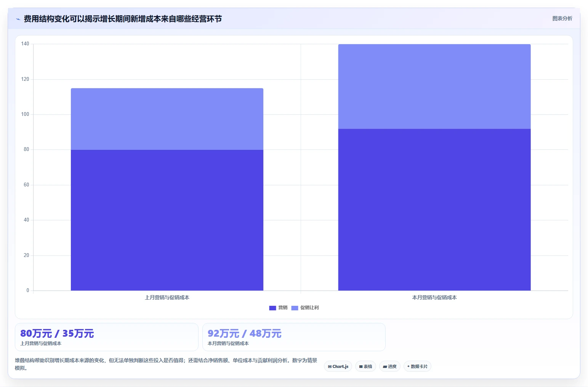Click the 100 y-axis tick label

tap(25, 114)
